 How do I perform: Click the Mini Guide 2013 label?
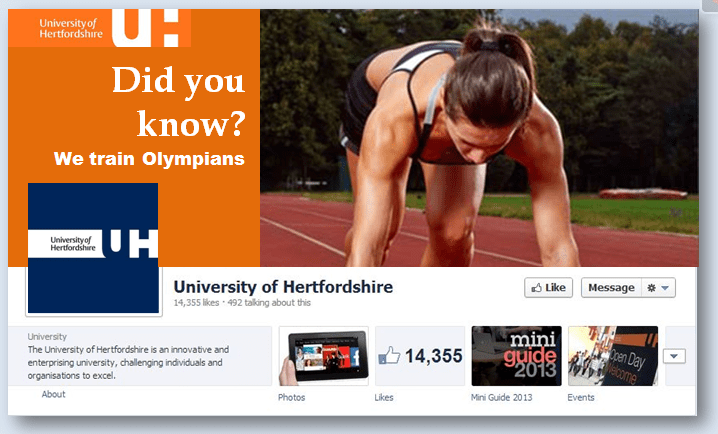pos(501,397)
